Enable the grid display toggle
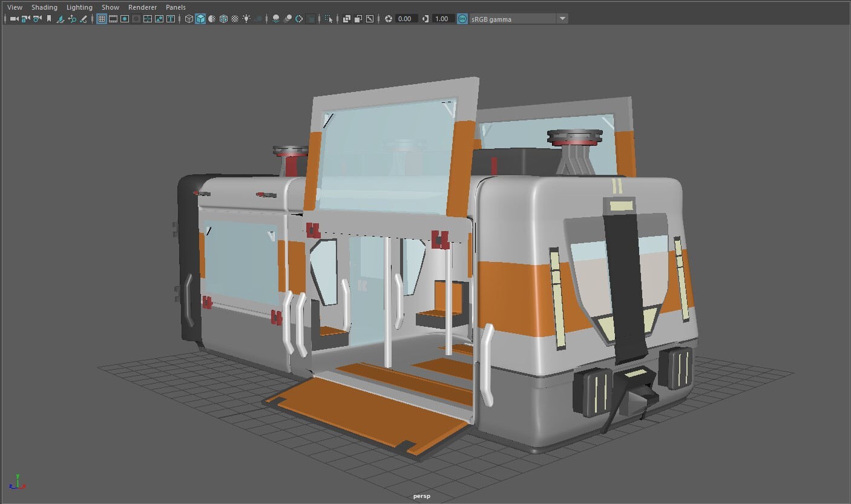851x504 pixels. click(x=101, y=19)
